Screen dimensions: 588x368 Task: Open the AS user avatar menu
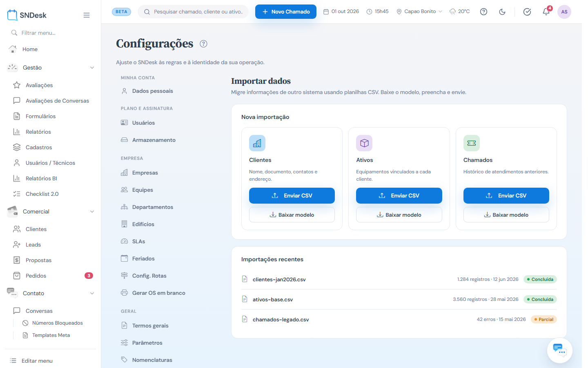click(x=564, y=12)
